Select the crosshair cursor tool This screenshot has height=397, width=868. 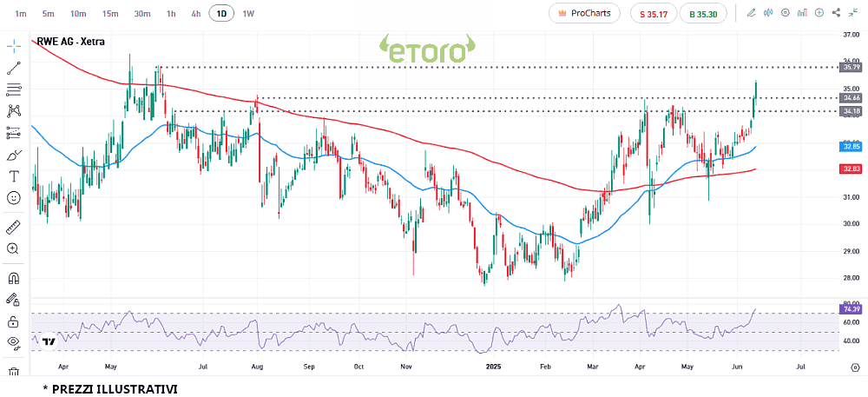pyautogui.click(x=14, y=46)
